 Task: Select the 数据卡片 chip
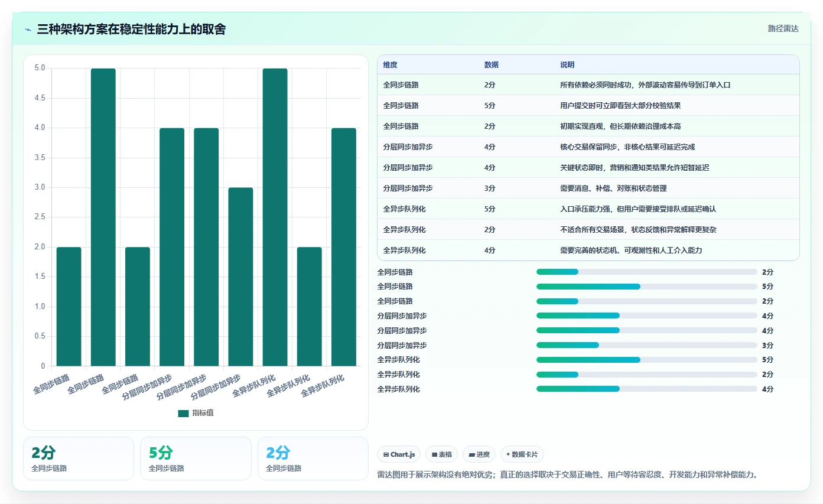click(x=522, y=454)
